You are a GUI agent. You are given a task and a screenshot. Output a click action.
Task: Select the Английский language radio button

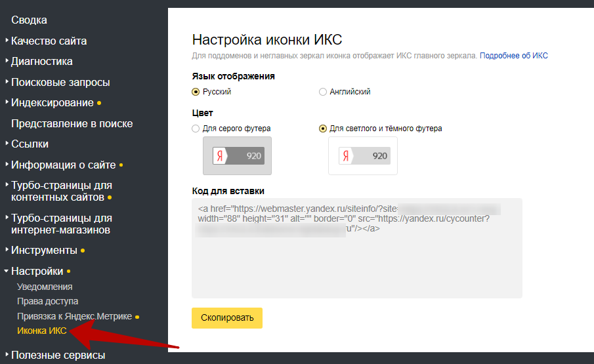pyautogui.click(x=323, y=92)
